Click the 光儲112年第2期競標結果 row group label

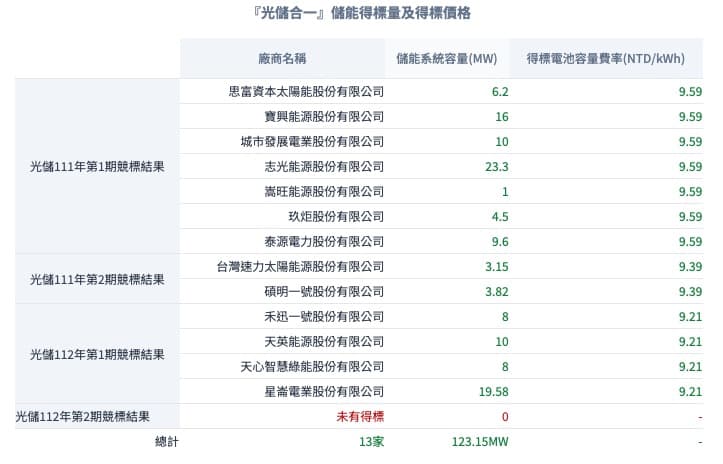pyautogui.click(x=83, y=416)
